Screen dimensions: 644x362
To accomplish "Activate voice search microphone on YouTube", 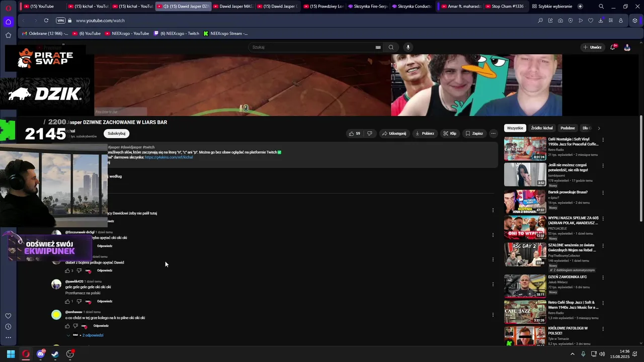I will [x=408, y=47].
